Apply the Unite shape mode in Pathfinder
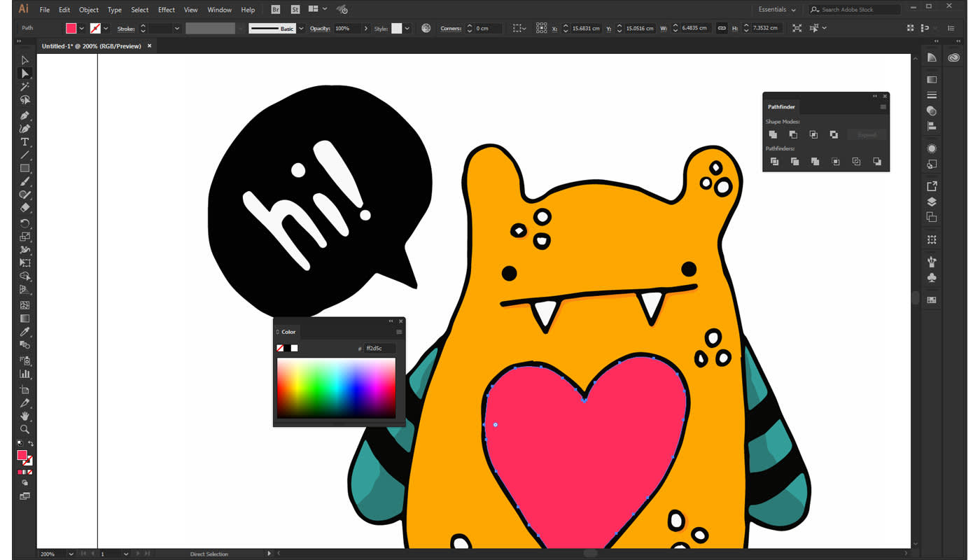Screen dimensions: 980x560 pos(773,134)
